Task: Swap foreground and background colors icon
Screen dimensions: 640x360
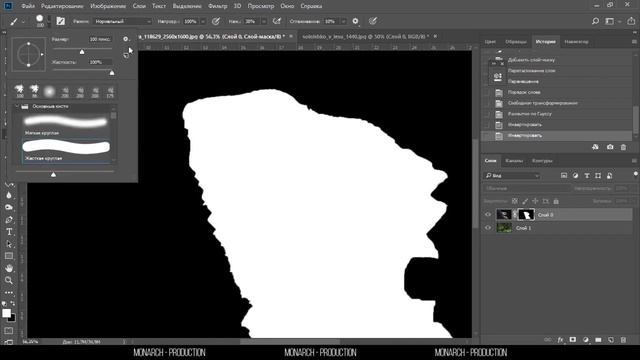Action: point(13,303)
